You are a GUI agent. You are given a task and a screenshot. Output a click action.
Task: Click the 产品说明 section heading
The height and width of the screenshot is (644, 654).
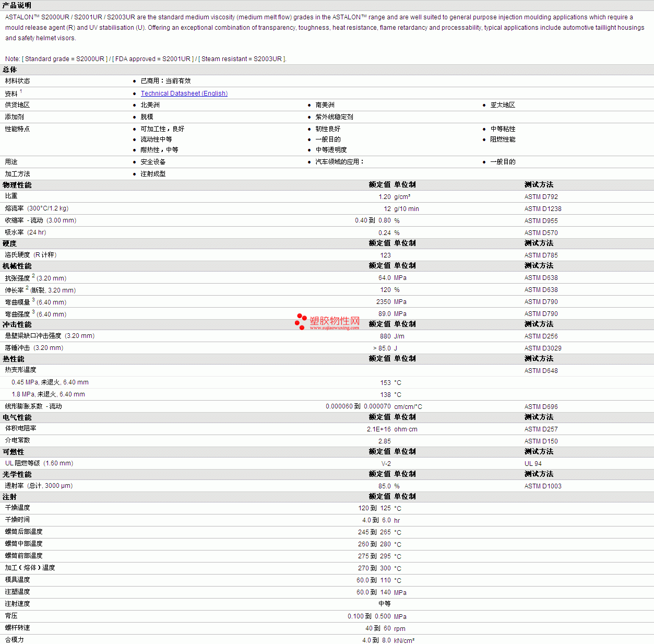tap(17, 5)
